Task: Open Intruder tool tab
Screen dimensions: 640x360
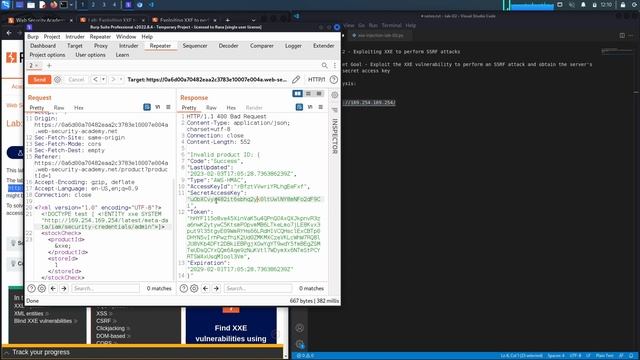Action: (x=129, y=46)
